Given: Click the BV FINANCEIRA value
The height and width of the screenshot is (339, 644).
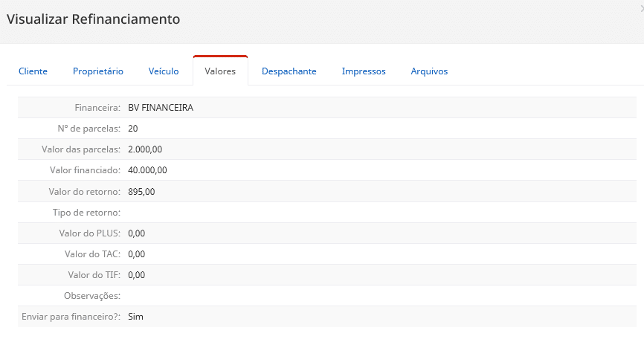Looking at the screenshot, I should click(x=161, y=108).
